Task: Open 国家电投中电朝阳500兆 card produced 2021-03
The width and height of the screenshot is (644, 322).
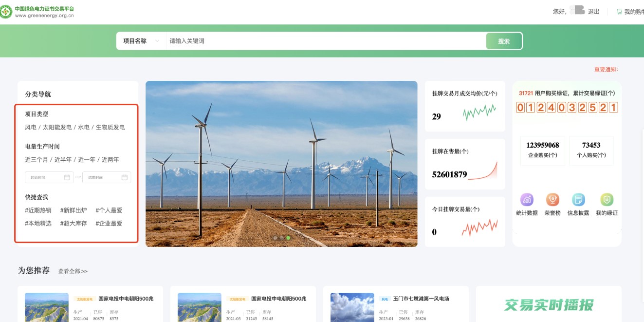Action: pyautogui.click(x=243, y=304)
